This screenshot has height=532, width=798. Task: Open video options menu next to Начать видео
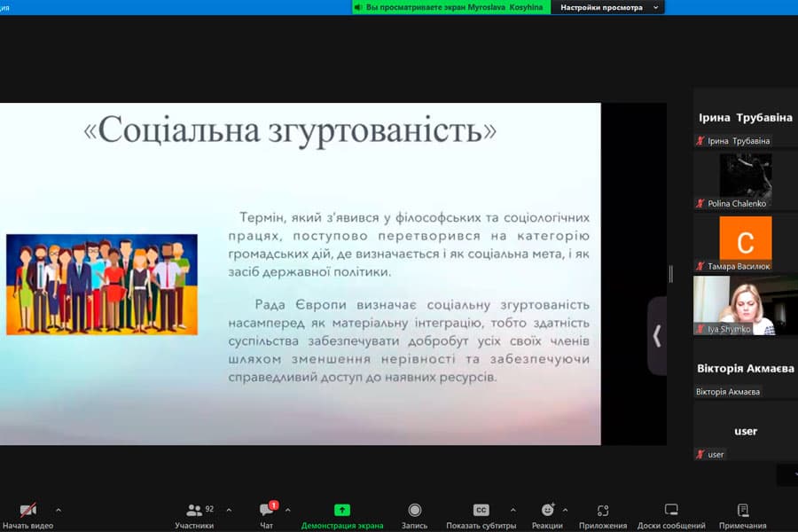[59, 510]
